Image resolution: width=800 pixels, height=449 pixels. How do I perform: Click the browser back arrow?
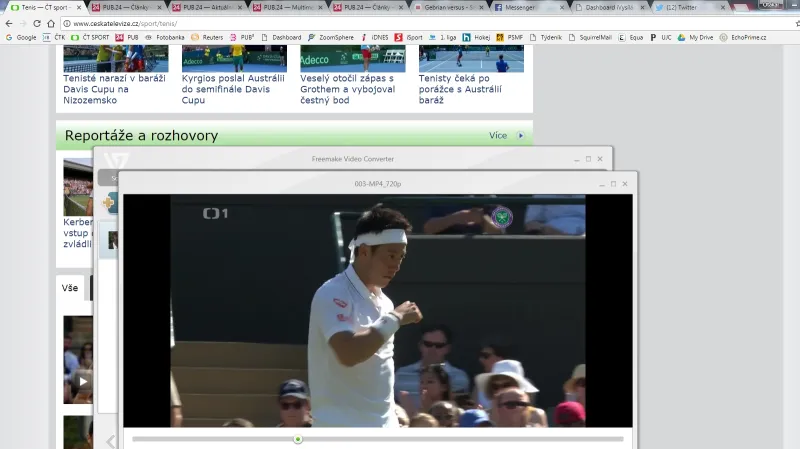pos(8,23)
